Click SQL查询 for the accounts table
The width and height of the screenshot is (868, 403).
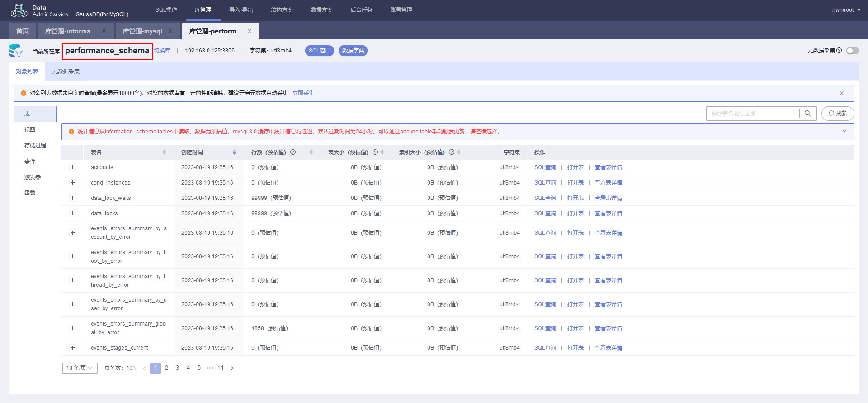[545, 167]
